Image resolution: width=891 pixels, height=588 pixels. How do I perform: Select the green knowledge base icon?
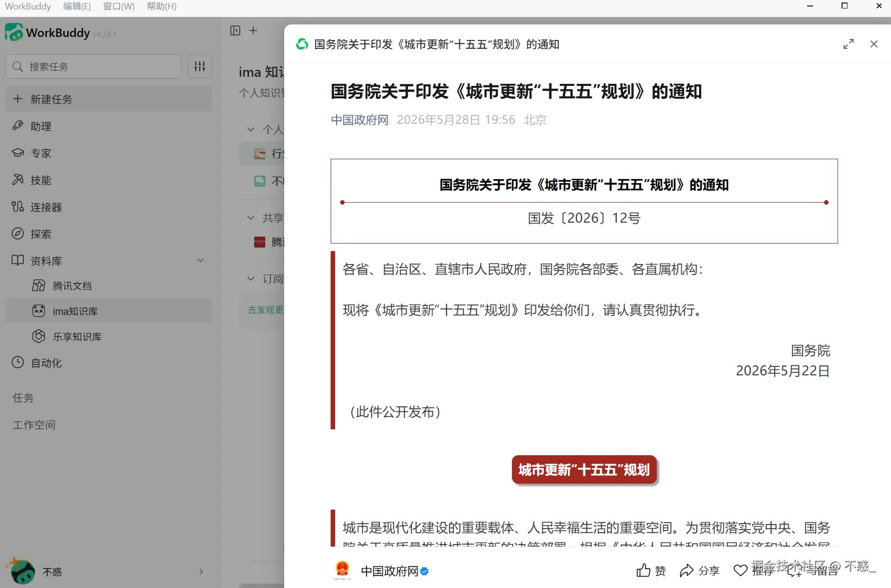[x=260, y=181]
